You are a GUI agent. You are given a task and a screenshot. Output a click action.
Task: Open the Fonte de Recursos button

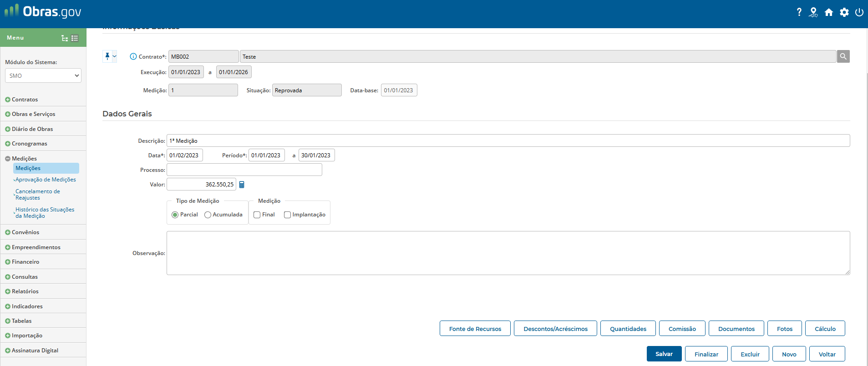pyautogui.click(x=475, y=329)
